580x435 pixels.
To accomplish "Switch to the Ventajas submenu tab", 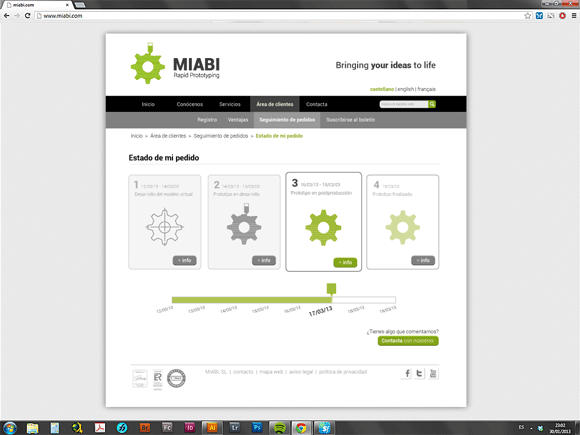I will click(x=238, y=120).
